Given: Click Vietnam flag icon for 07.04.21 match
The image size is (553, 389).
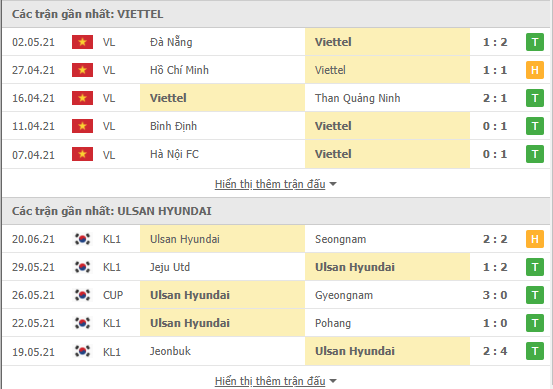Looking at the screenshot, I should point(83,154).
